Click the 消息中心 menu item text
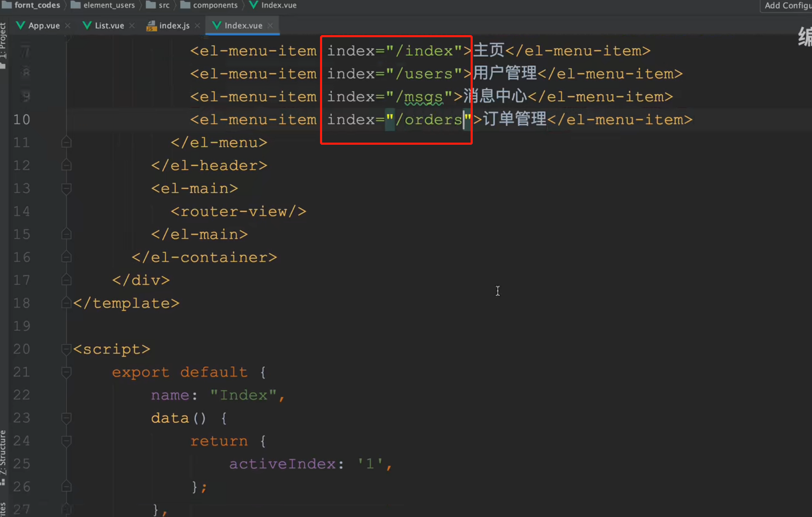The image size is (812, 517). point(495,96)
